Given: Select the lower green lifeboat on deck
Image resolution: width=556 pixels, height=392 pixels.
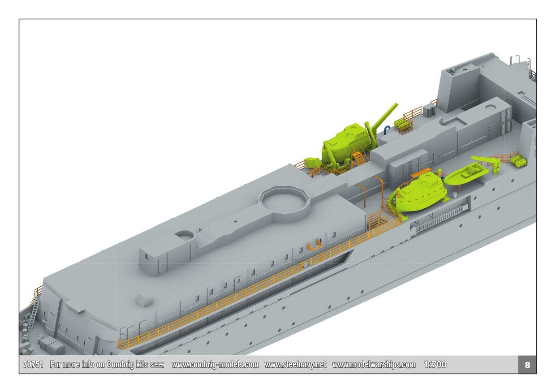Looking at the screenshot, I should 419,193.
